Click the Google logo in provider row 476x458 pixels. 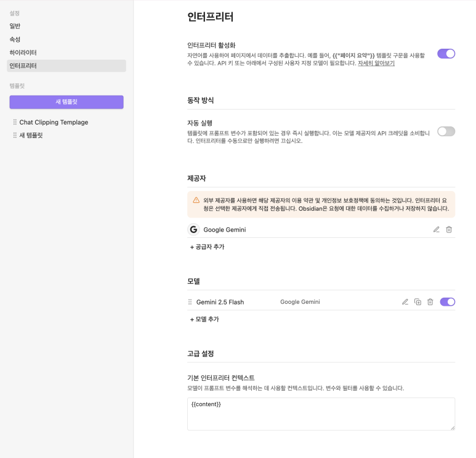pyautogui.click(x=193, y=229)
